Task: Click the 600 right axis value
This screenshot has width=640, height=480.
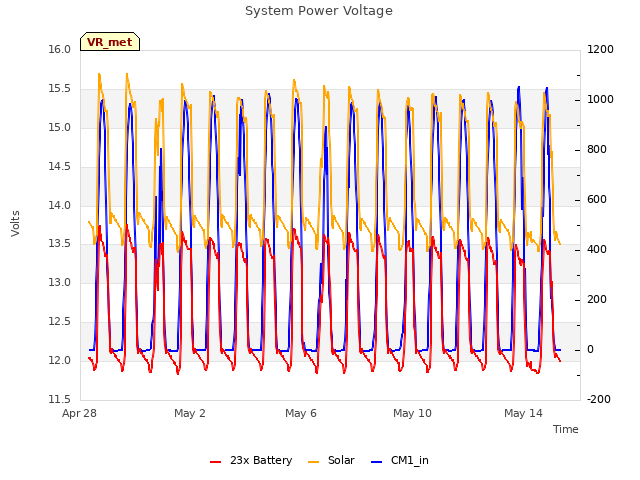Action: point(597,200)
